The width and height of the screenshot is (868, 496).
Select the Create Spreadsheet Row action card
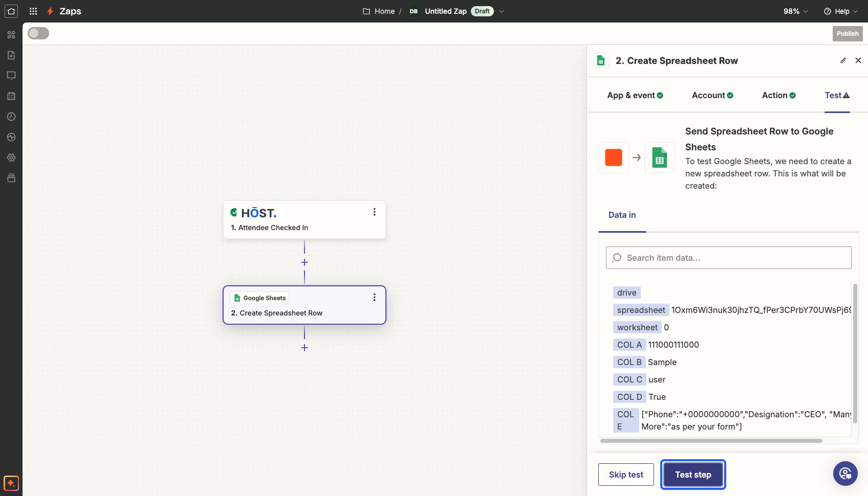(305, 305)
